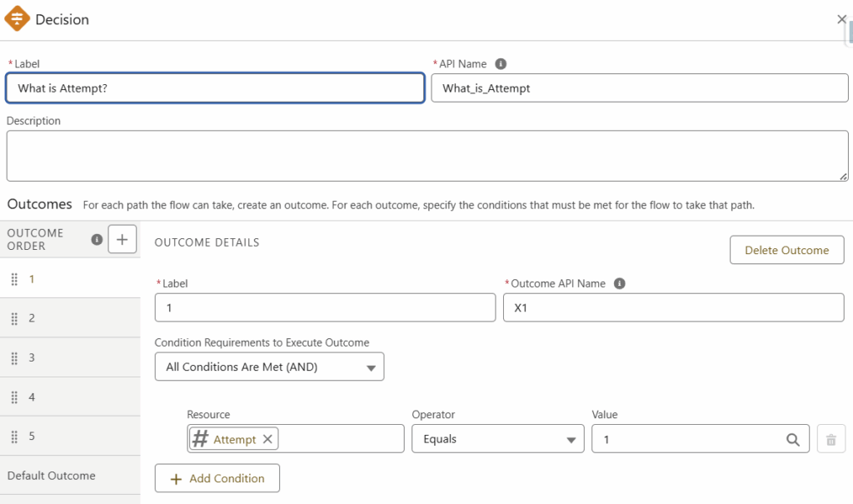Select outcome 3 in outcome order
The image size is (853, 504).
[32, 357]
